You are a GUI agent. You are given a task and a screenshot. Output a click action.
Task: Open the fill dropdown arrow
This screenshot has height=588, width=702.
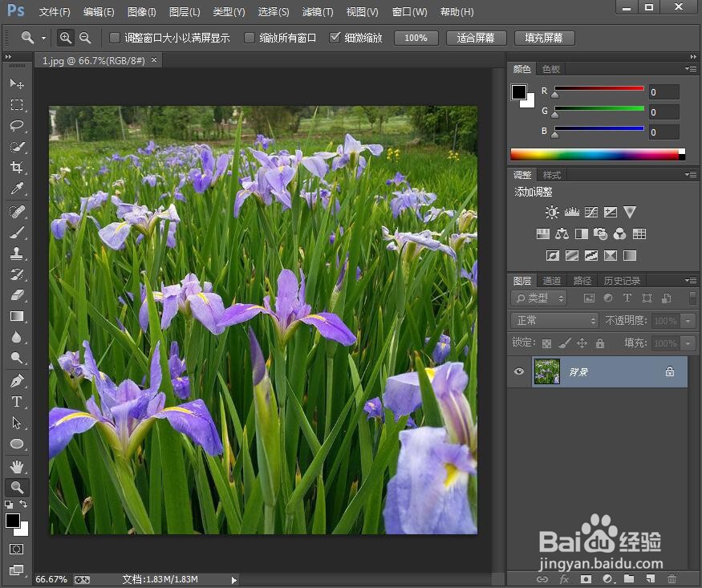[x=688, y=343]
